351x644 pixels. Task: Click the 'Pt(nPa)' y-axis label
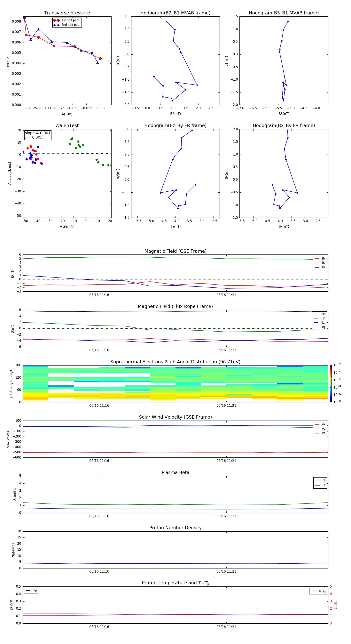click(x=8, y=61)
